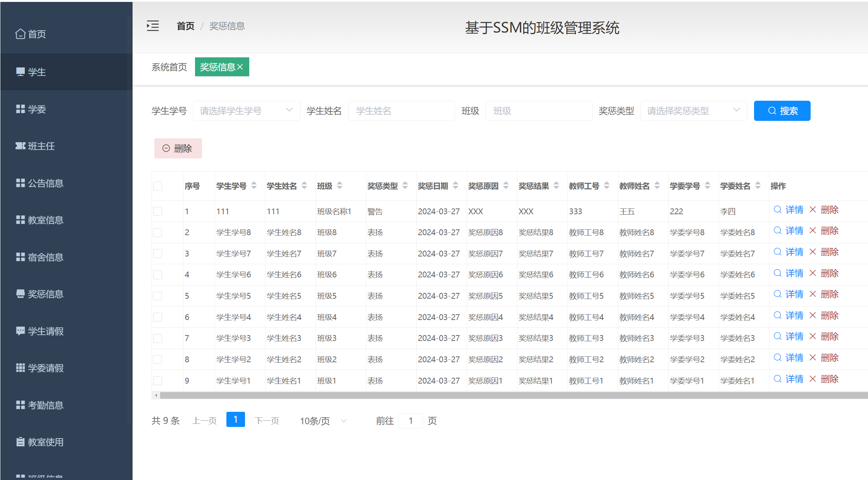
Task: Click the ticket icon beside 班主任
Action: click(x=21, y=146)
